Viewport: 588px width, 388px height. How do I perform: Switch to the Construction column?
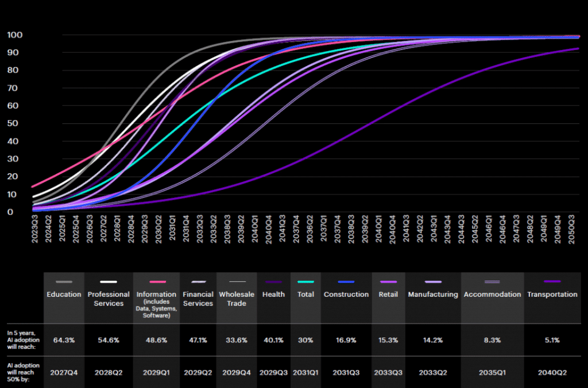[x=346, y=294]
